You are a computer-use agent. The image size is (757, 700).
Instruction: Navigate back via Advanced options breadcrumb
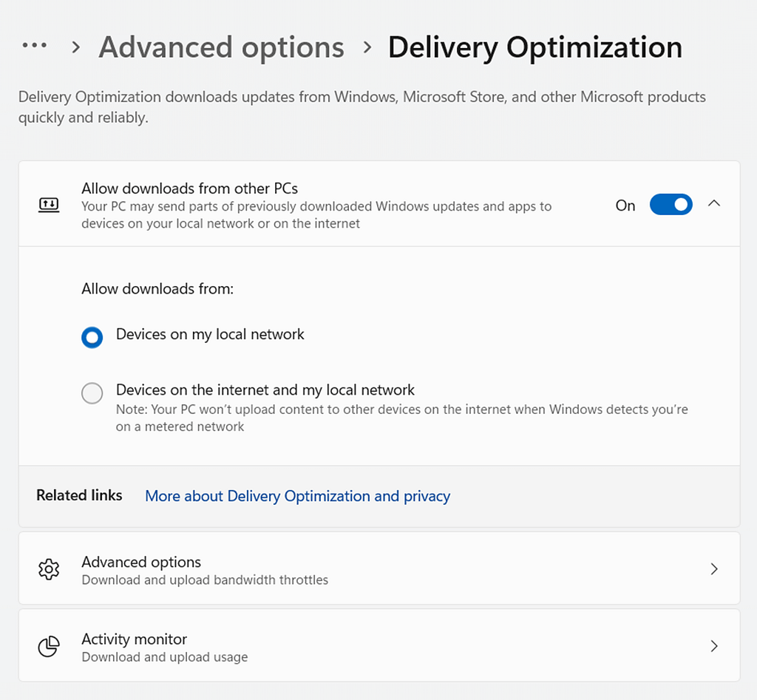tap(221, 47)
